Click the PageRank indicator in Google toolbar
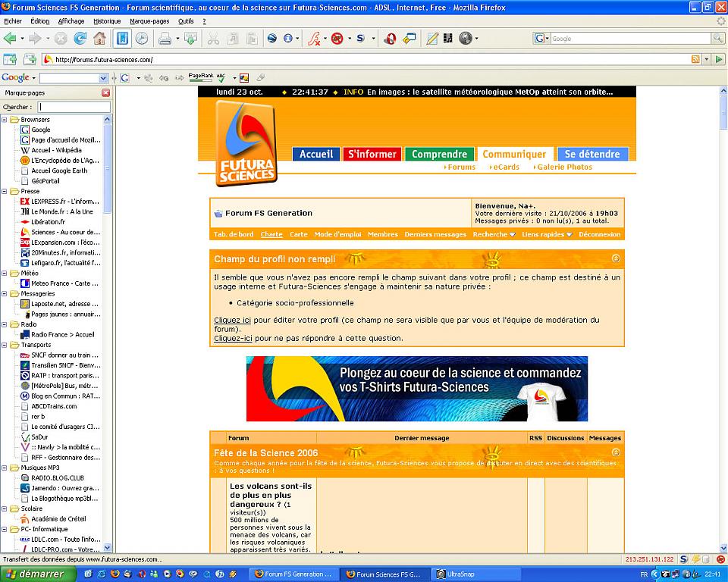This screenshot has width=728, height=582. tap(200, 77)
